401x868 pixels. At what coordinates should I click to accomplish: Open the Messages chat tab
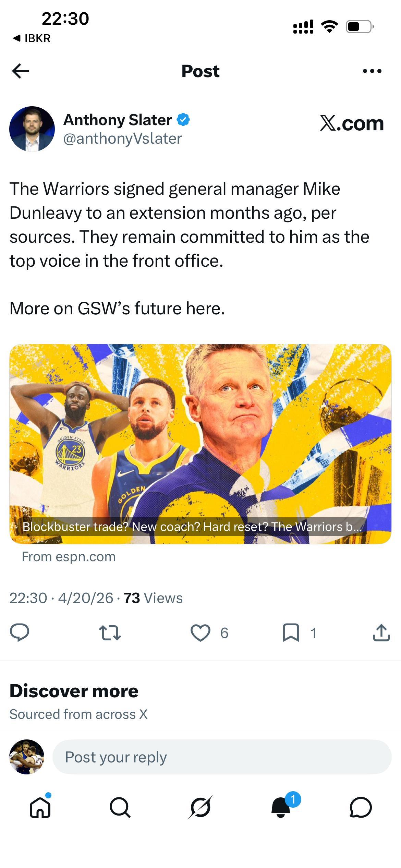click(361, 807)
